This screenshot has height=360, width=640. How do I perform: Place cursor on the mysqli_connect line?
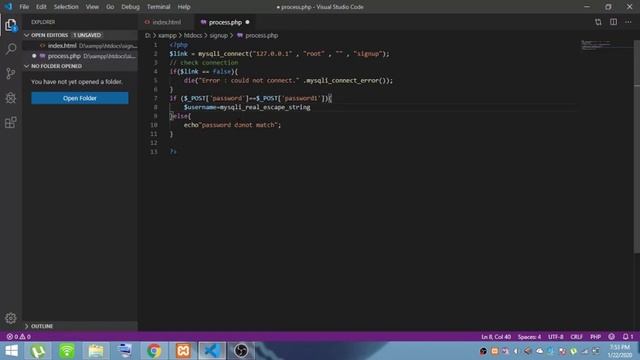[x=280, y=54]
